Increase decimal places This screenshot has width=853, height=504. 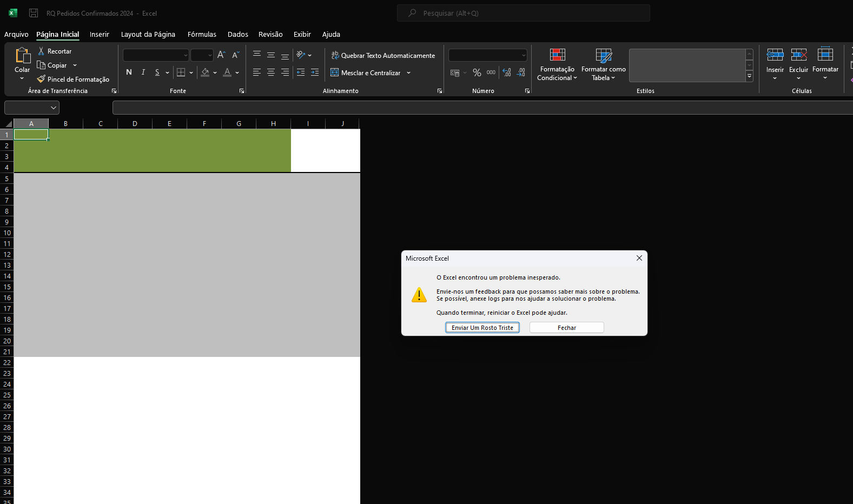pyautogui.click(x=507, y=72)
